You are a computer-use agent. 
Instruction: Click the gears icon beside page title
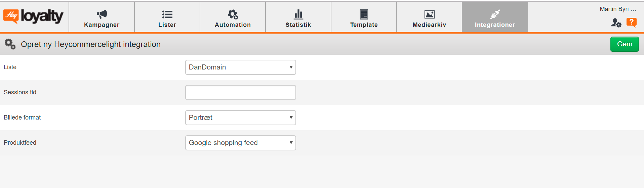tap(10, 44)
